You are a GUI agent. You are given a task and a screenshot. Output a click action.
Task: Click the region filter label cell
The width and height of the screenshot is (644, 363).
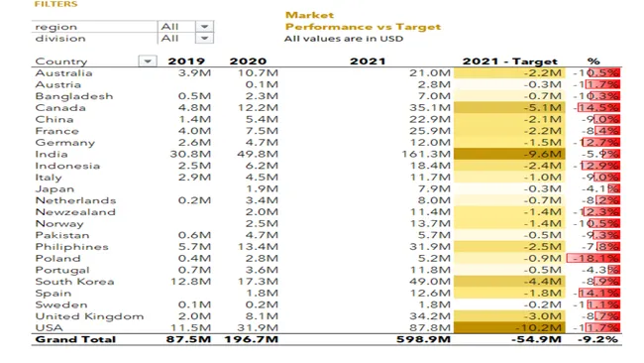[94, 27]
